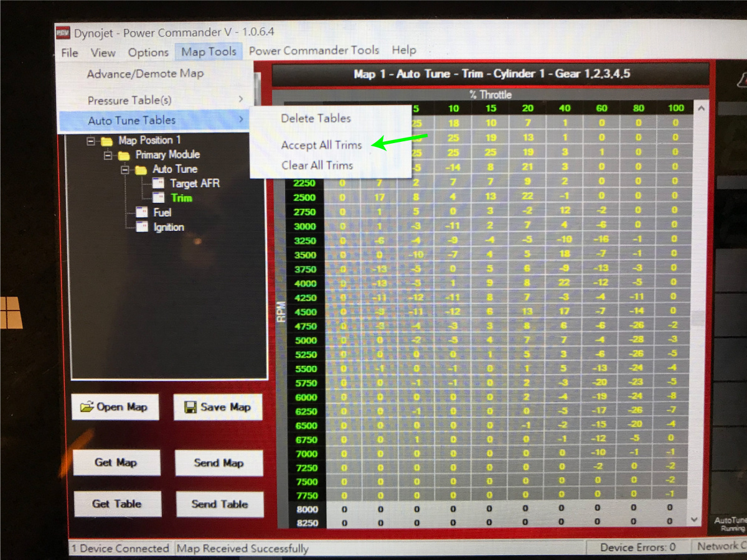Image resolution: width=747 pixels, height=560 pixels.
Task: Open the Options menu
Action: coord(148,52)
